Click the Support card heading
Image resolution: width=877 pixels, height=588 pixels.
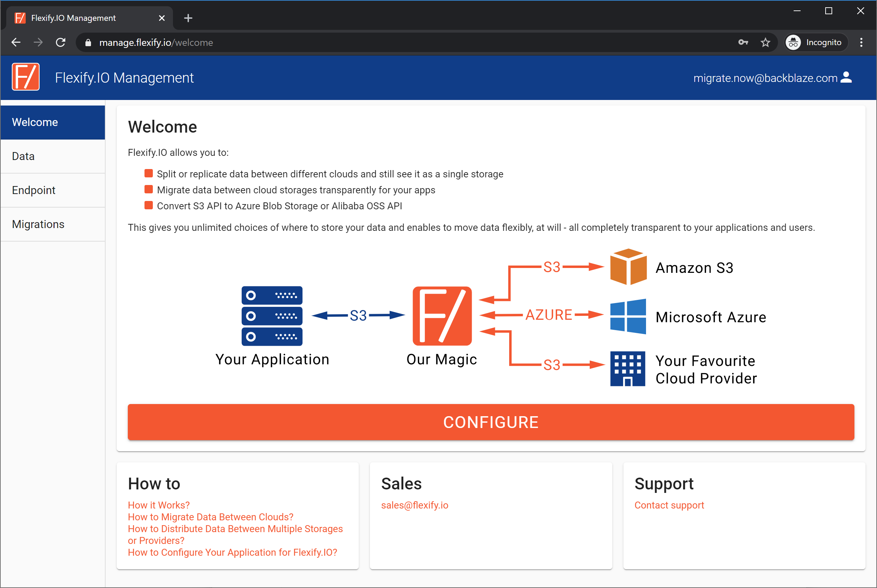[x=664, y=484]
